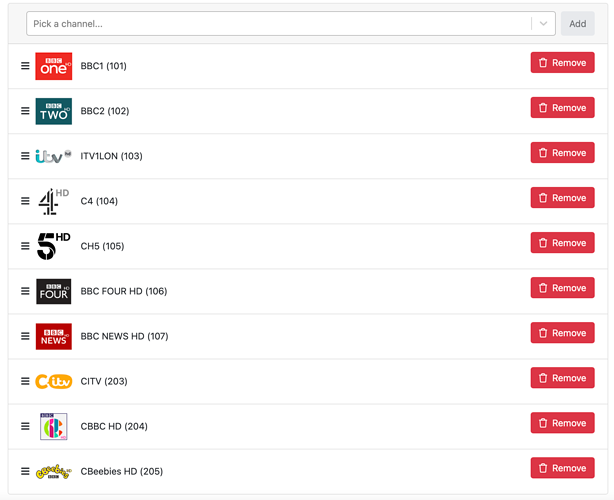This screenshot has height=500, width=614.
Task: Click the drag handle beside C4 (104)
Action: coord(25,201)
